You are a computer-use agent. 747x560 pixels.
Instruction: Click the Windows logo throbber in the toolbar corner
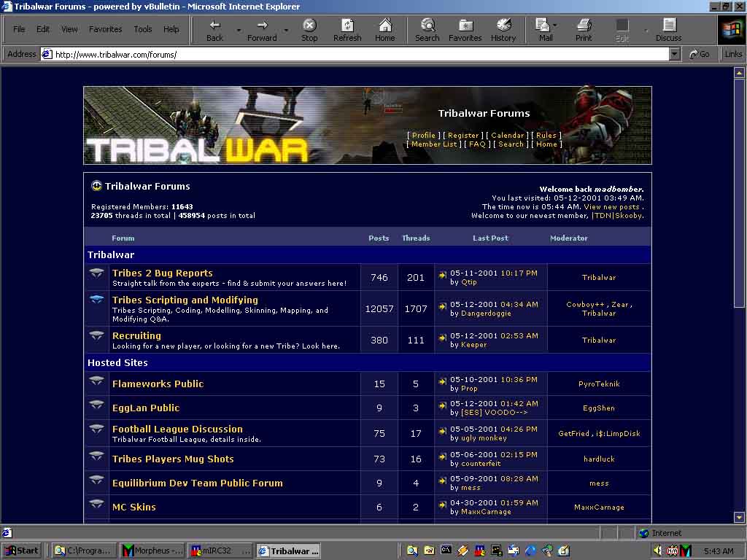coord(731,30)
